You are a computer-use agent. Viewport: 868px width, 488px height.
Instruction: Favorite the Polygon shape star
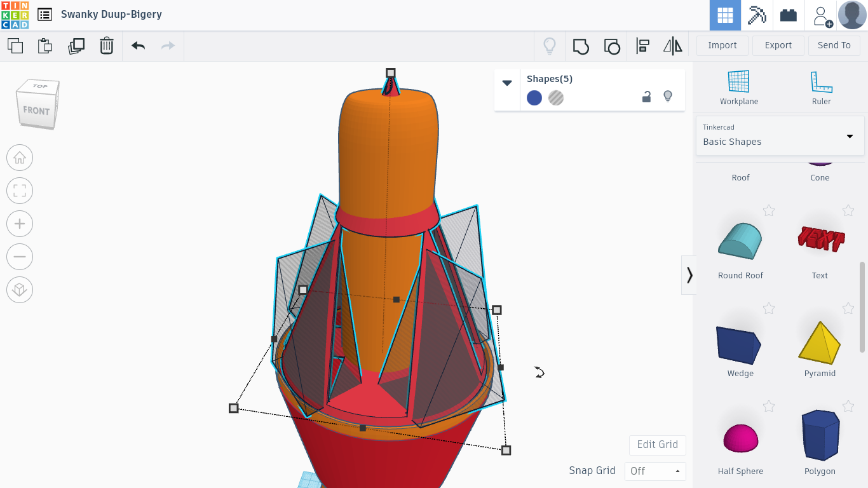pyautogui.click(x=848, y=406)
